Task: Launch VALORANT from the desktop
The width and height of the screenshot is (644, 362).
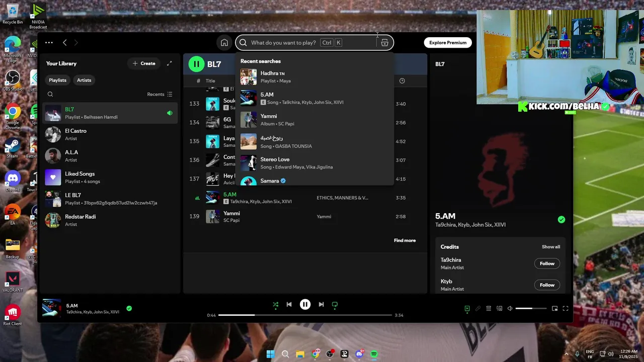Action: tap(13, 282)
